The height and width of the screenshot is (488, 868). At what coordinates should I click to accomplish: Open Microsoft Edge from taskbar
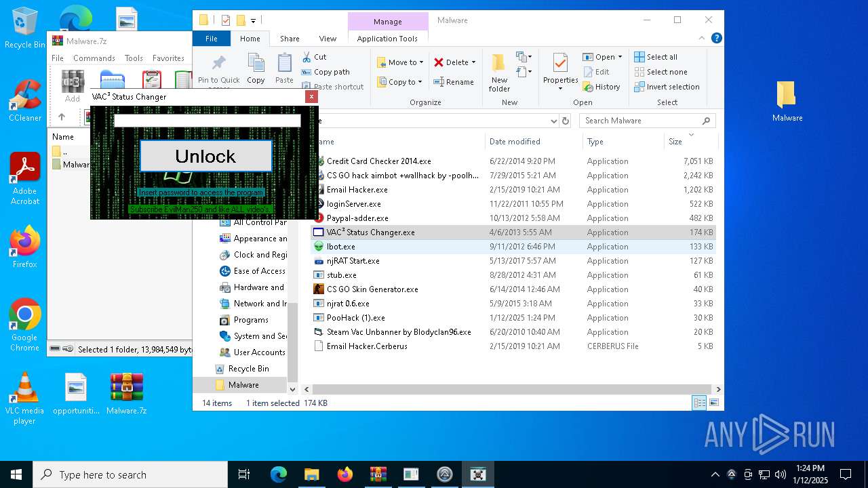tap(279, 474)
